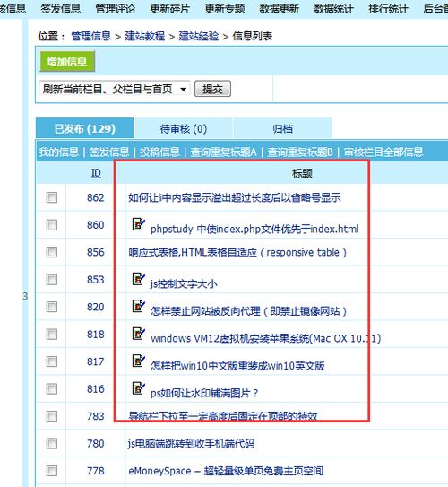The image size is (448, 487).
Task: Open title windows VM12虚拟机安装苹果系统
Action: [266, 338]
